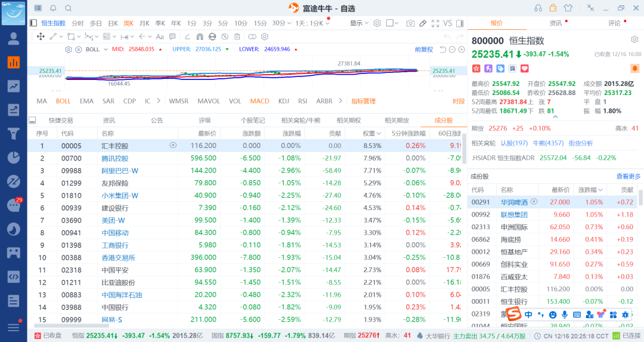Take a chart screenshot with camera icon

point(410,23)
